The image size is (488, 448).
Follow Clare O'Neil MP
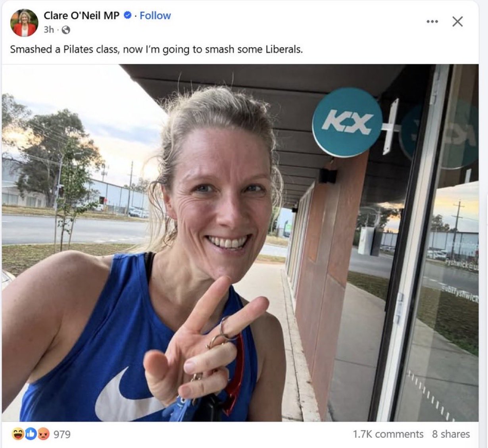[x=155, y=15]
